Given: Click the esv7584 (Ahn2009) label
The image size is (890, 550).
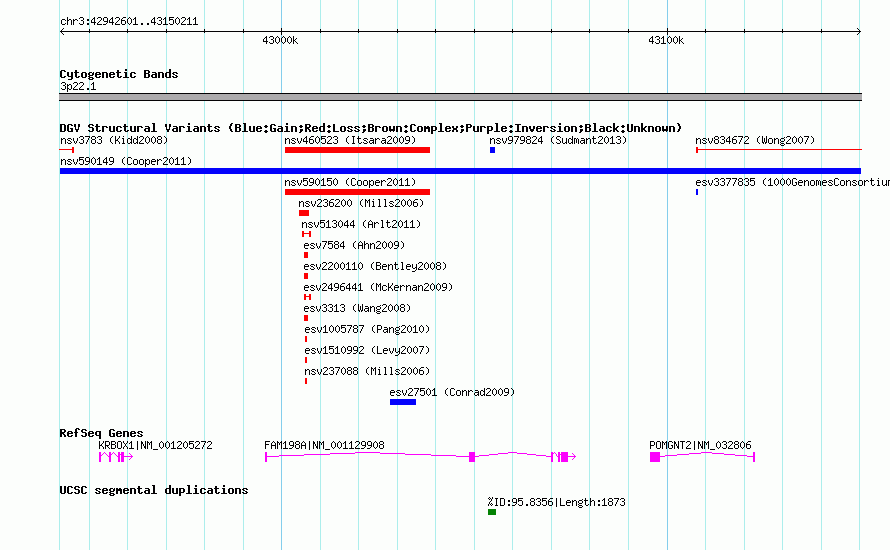Looking at the screenshot, I should pyautogui.click(x=354, y=245).
